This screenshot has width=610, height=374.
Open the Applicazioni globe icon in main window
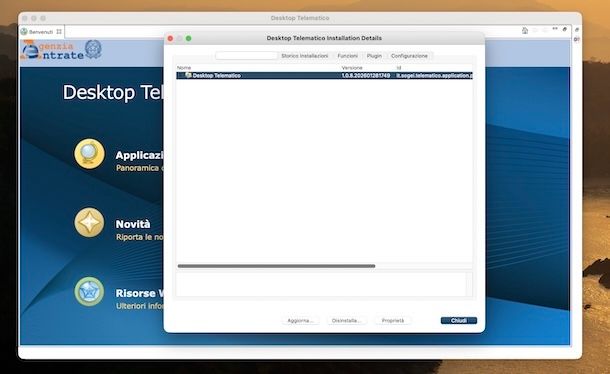(89, 154)
